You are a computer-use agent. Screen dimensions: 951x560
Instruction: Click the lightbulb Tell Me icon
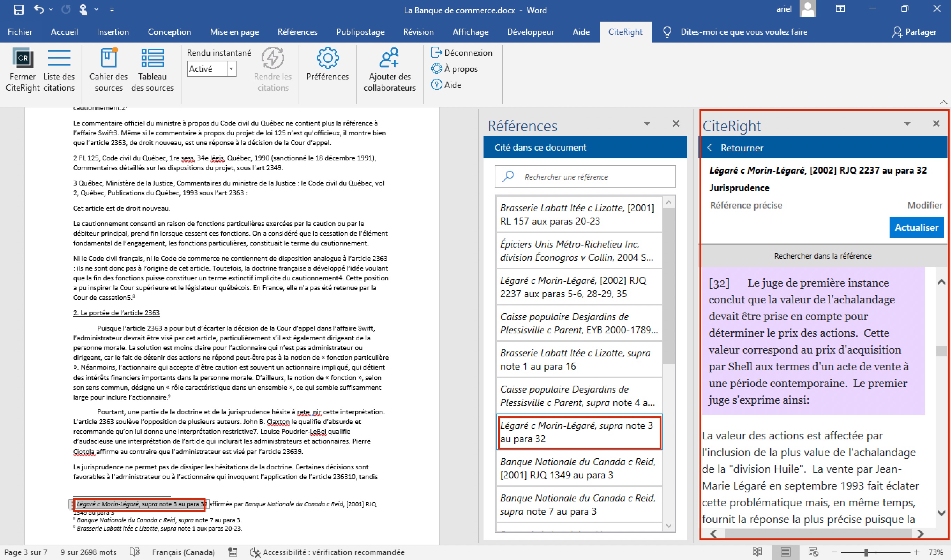[667, 32]
